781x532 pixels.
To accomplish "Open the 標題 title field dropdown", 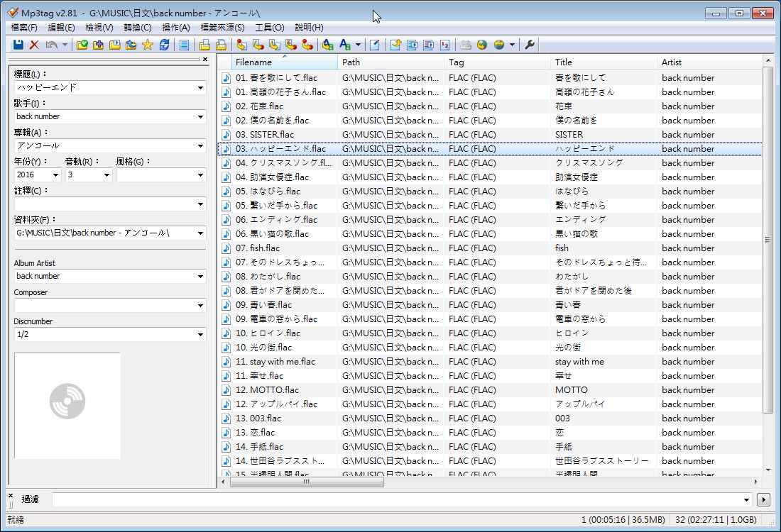I will pos(200,87).
